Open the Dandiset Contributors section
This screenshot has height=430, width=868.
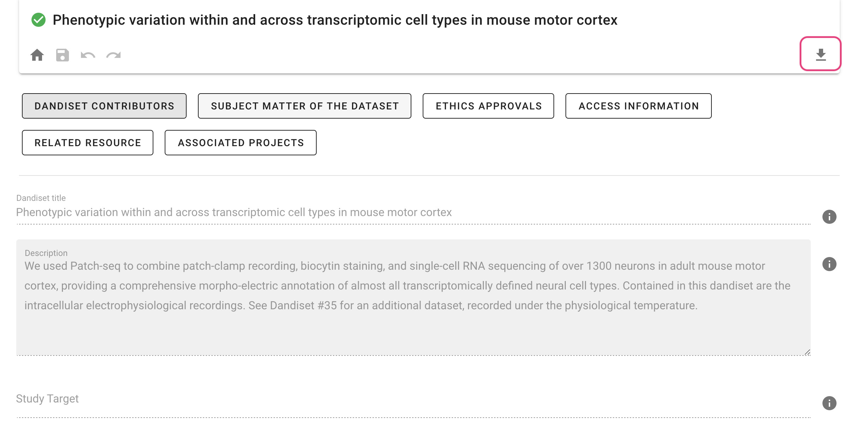tap(104, 106)
